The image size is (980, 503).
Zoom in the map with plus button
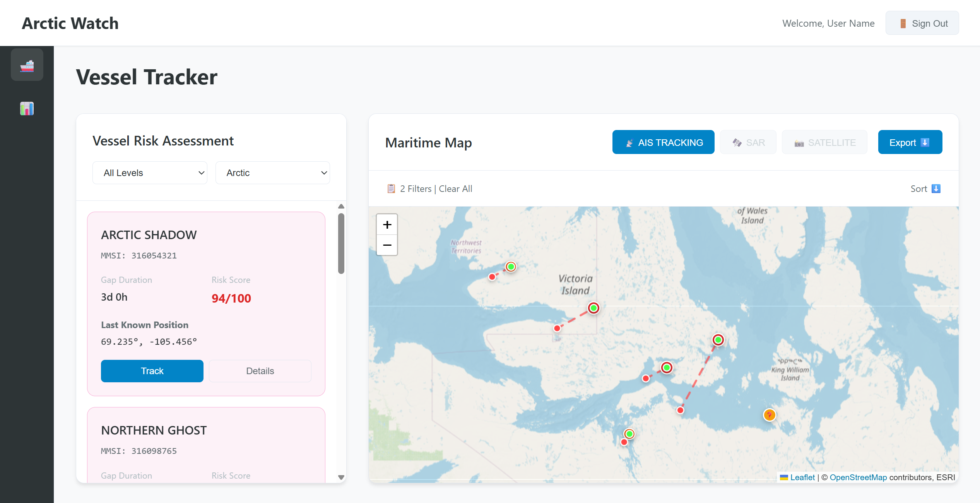pyautogui.click(x=387, y=224)
